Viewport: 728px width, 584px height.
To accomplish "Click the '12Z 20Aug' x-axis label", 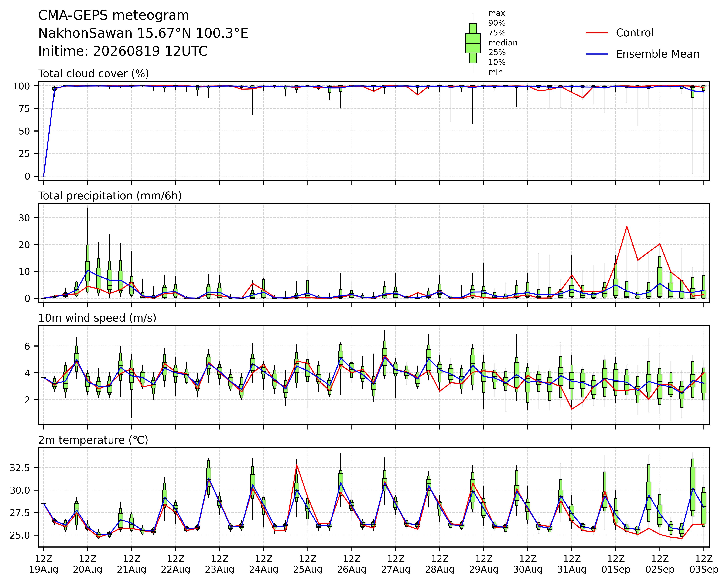I will [x=88, y=564].
